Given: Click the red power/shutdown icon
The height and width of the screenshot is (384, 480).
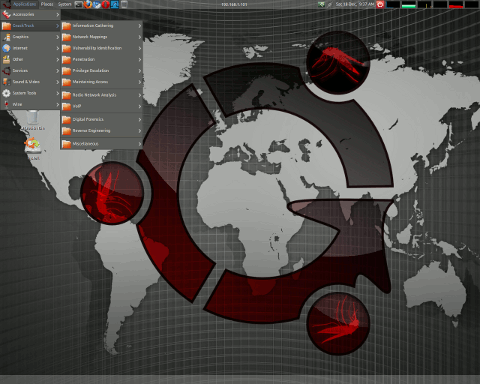Looking at the screenshot, I should tap(380, 4).
